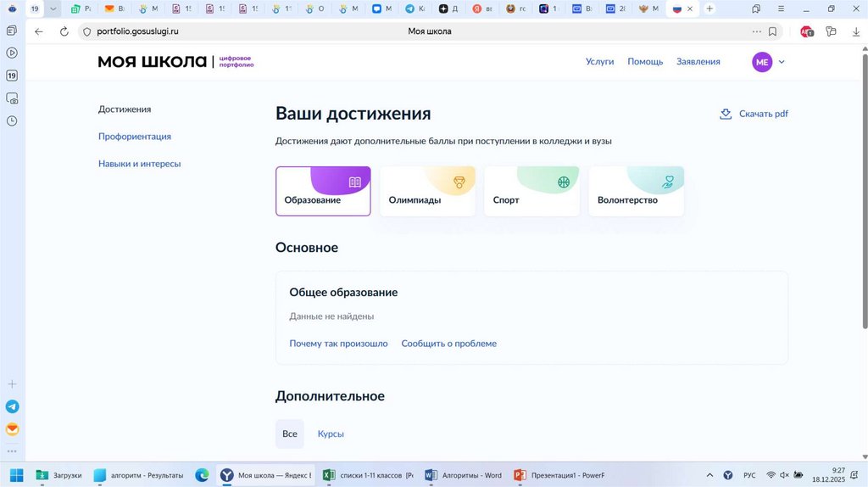Show hidden system tray icons

[709, 475]
